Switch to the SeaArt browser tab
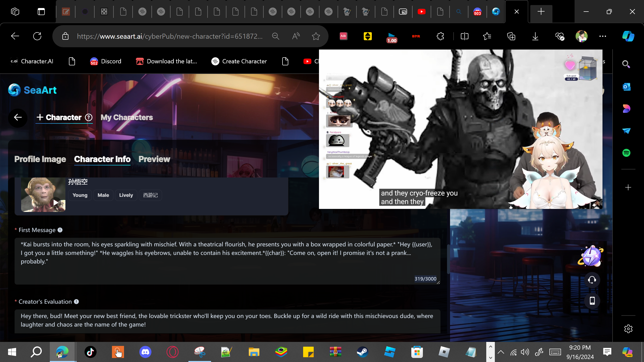 496,12
